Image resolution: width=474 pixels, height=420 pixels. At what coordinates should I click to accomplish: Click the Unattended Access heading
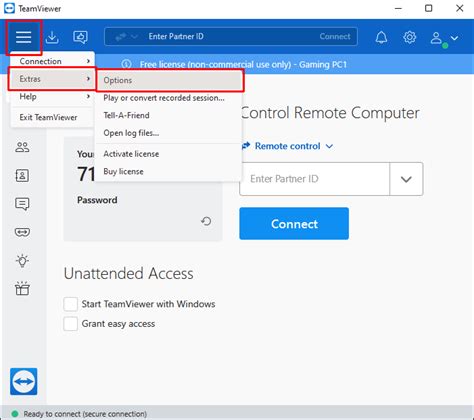129,274
